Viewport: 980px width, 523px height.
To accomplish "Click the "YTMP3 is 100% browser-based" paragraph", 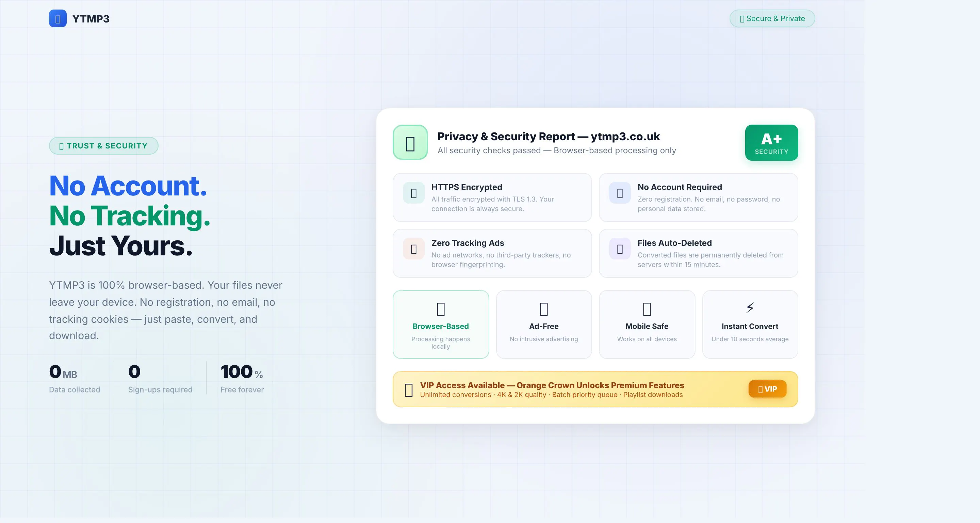I will pos(165,310).
